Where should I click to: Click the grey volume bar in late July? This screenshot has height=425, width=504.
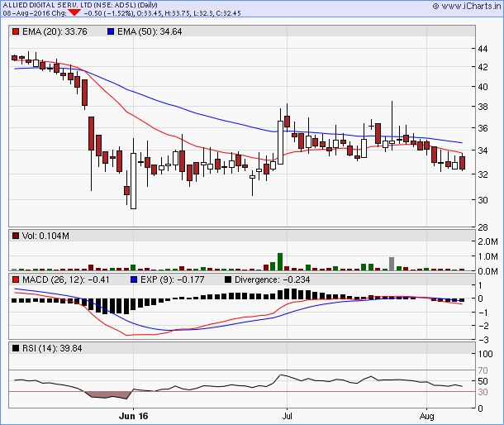[x=392, y=264]
